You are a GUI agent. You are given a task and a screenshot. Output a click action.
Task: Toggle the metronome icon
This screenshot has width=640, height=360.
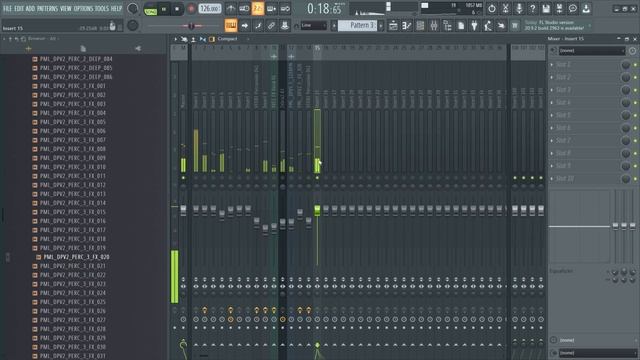(x=231, y=9)
